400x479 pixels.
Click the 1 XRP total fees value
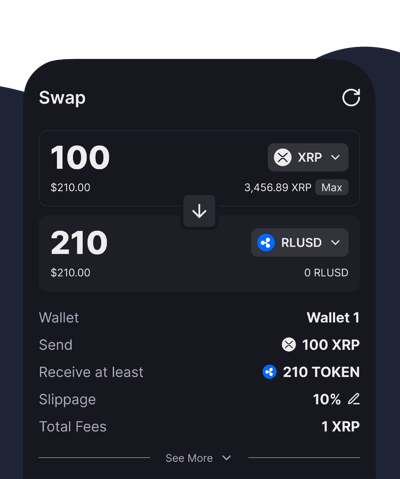(x=340, y=427)
